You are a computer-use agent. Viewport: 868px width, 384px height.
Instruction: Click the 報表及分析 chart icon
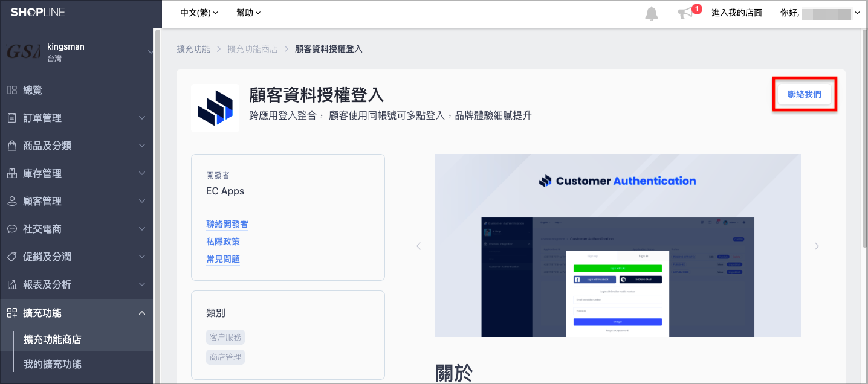(x=12, y=284)
